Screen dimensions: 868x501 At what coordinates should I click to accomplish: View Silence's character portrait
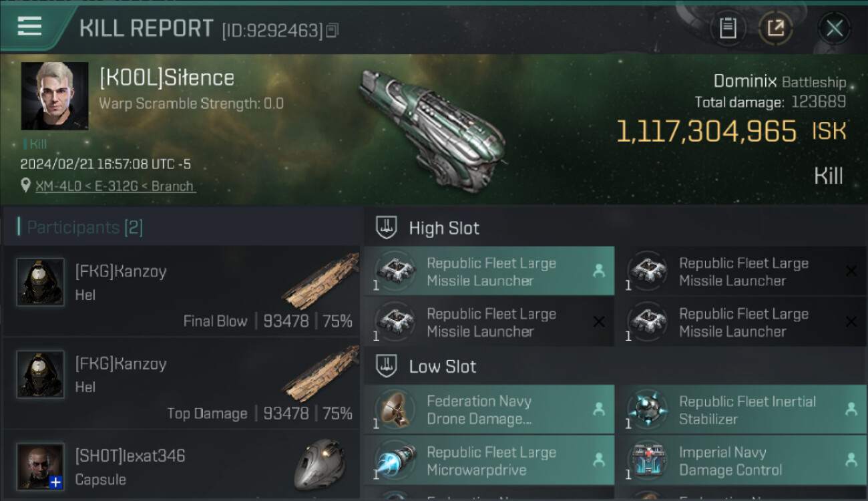coord(55,96)
